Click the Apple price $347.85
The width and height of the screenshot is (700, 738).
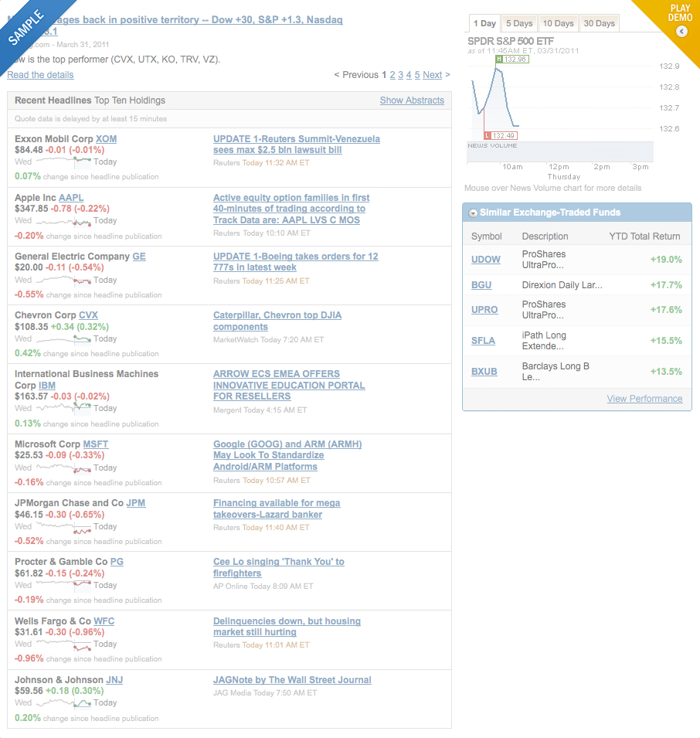coord(32,209)
